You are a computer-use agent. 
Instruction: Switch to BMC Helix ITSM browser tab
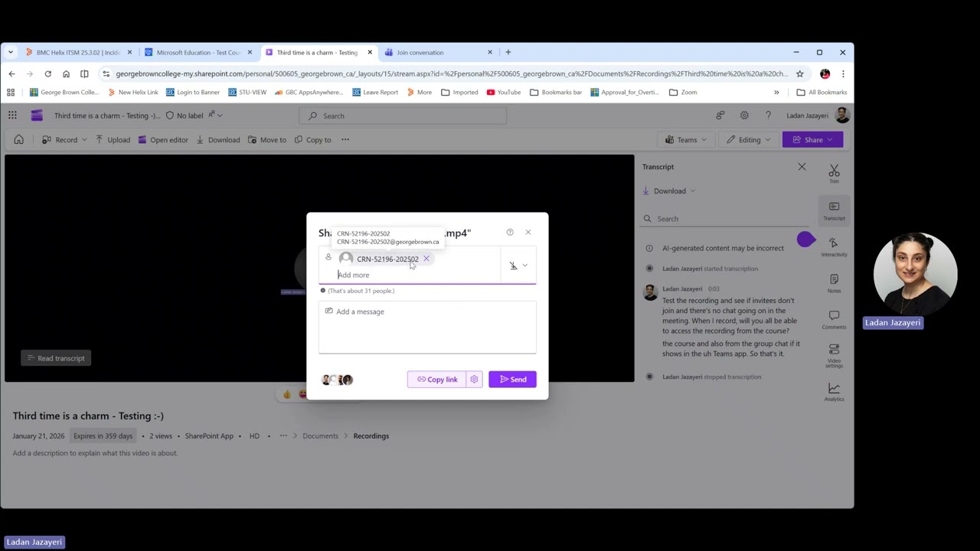77,53
